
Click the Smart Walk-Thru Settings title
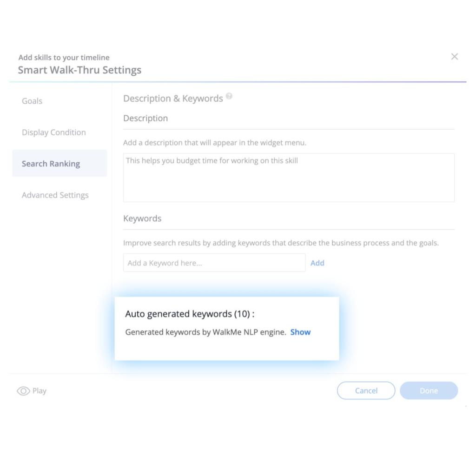click(79, 70)
